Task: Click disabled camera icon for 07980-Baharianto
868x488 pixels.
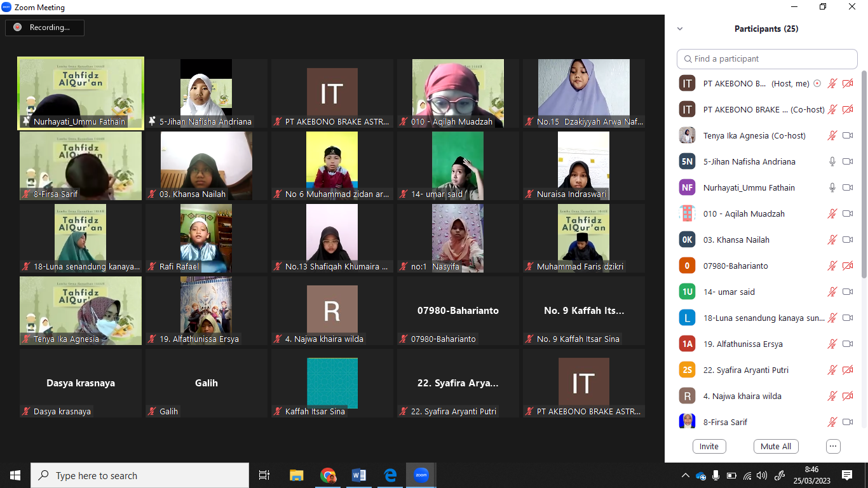Action: pos(847,266)
